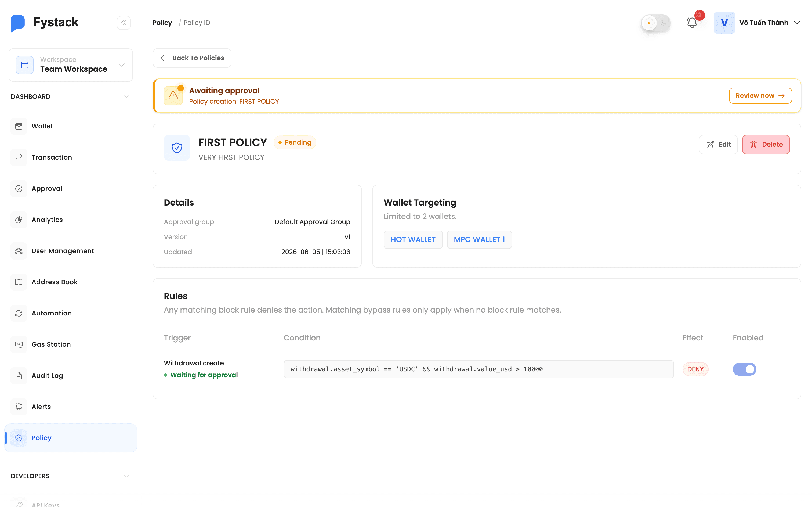Go to Automation menu item
Viewport: 812px width, 510px height.
pos(71,313)
